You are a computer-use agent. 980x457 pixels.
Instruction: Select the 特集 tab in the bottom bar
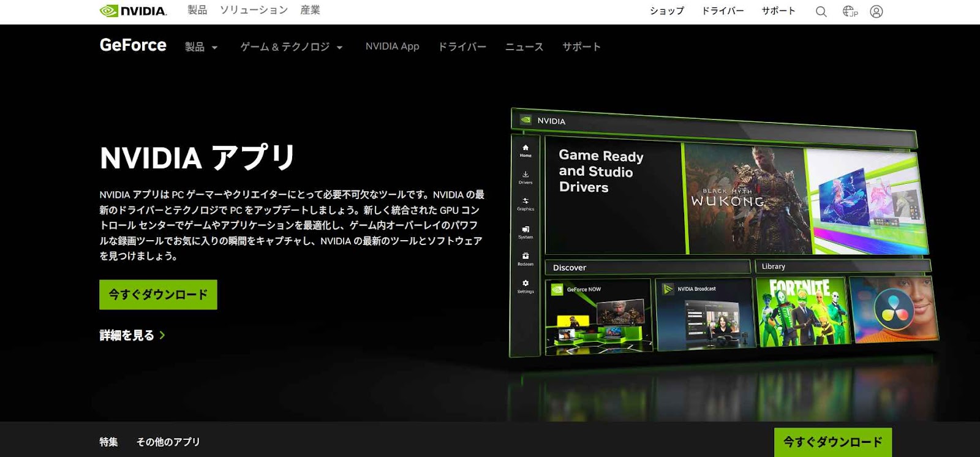click(x=108, y=442)
